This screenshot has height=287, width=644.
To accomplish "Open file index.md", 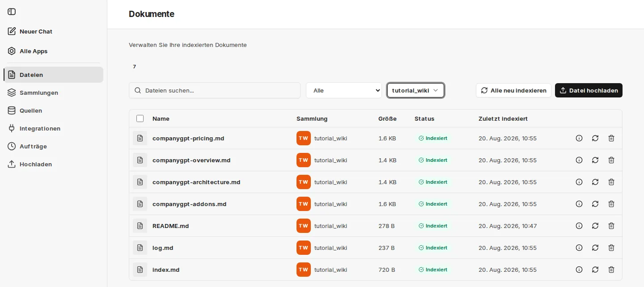I will click(x=166, y=270).
